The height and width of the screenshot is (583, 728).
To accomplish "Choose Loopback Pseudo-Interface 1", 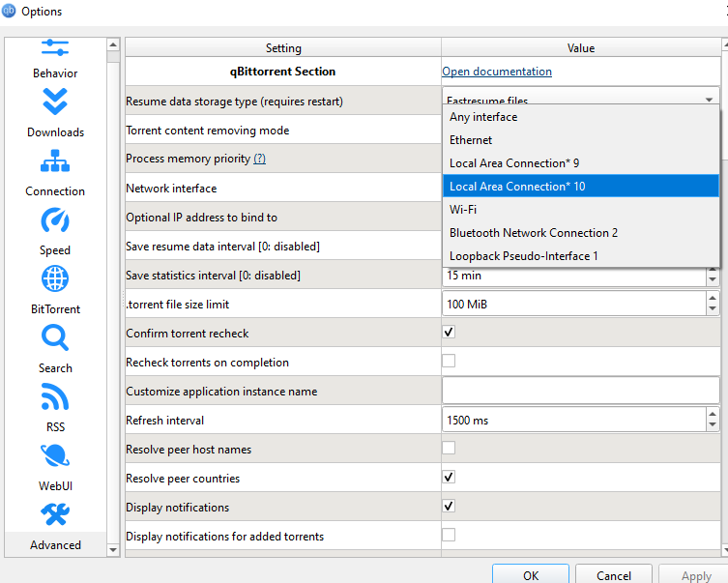I will 581,256.
